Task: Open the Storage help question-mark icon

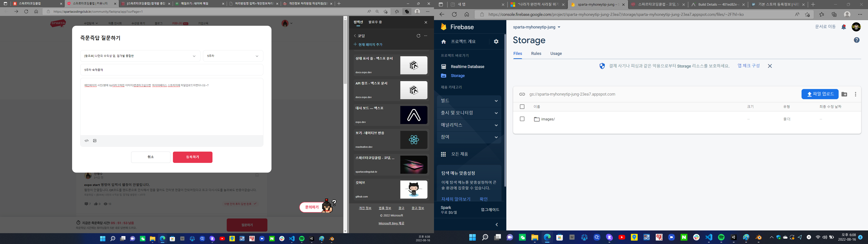Action: click(x=856, y=40)
